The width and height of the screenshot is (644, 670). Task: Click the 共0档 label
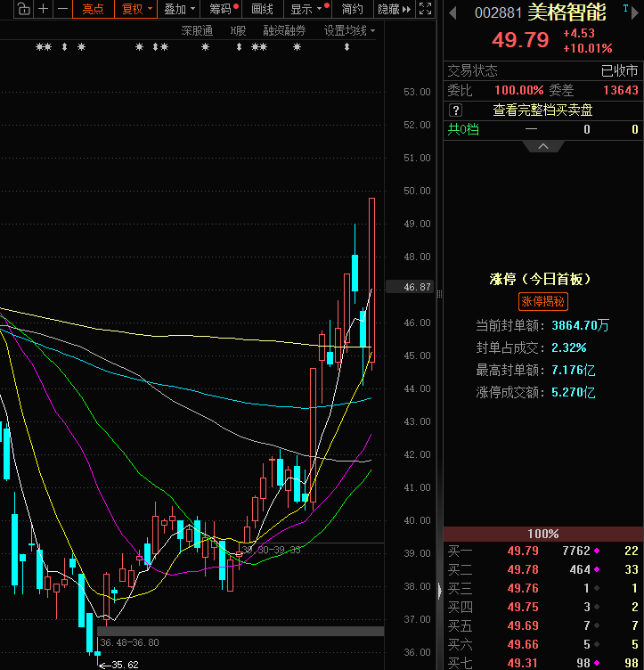[463, 129]
